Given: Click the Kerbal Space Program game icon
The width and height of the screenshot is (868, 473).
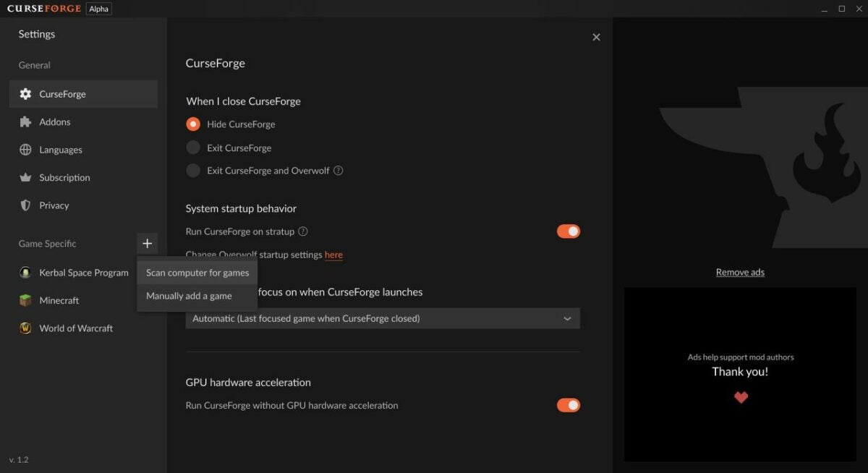Looking at the screenshot, I should (25, 273).
